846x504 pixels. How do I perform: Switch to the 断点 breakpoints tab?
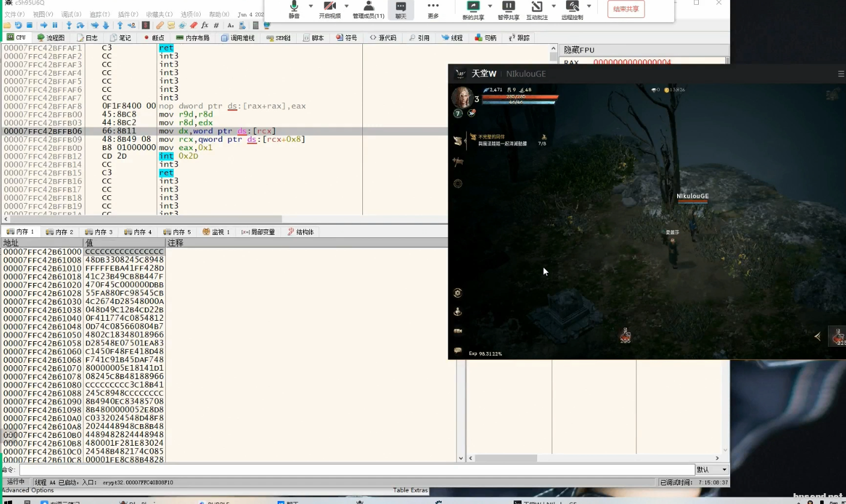(x=154, y=38)
